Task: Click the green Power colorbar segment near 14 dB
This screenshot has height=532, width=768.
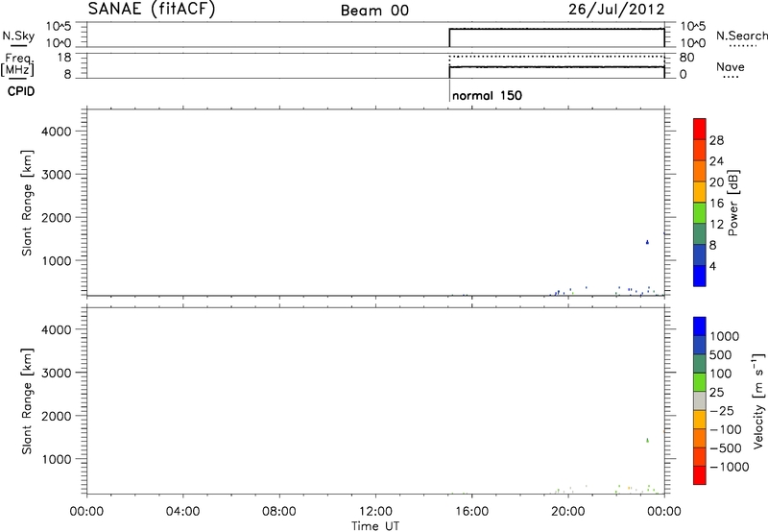Action: (x=700, y=212)
